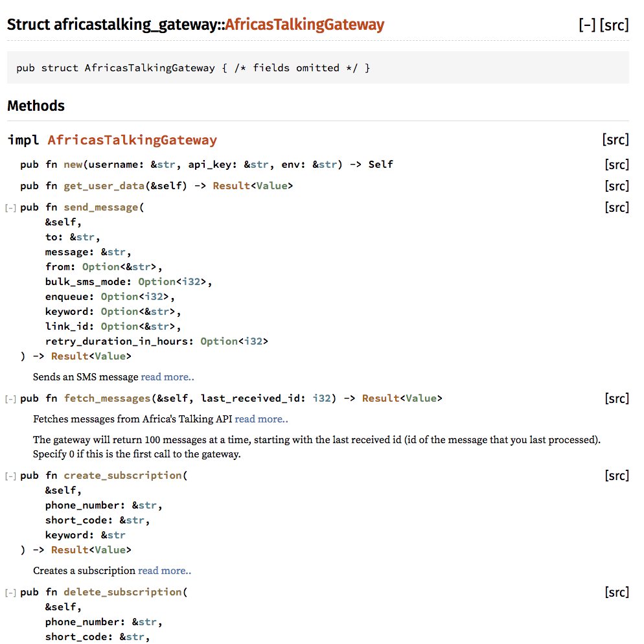Collapse the delete_subscription method docs
Image resolution: width=644 pixels, height=644 pixels.
tap(10, 593)
